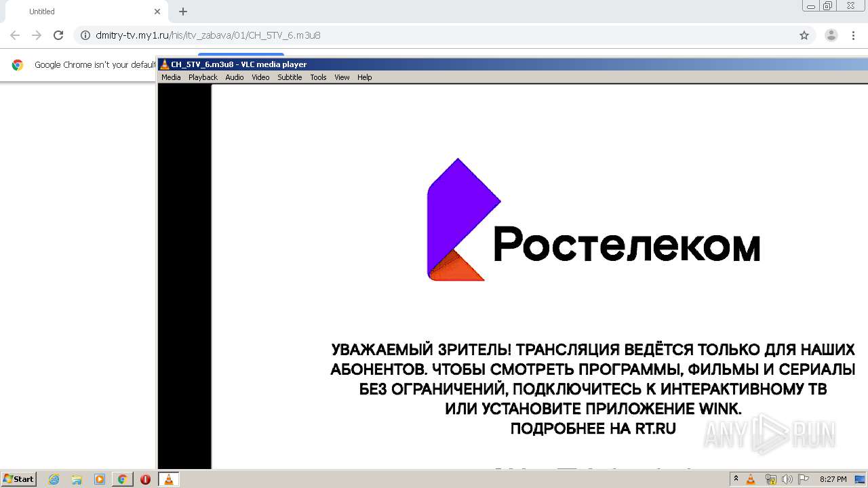This screenshot has width=868, height=488.
Task: Open Windows Media Player from taskbar
Action: point(100,479)
